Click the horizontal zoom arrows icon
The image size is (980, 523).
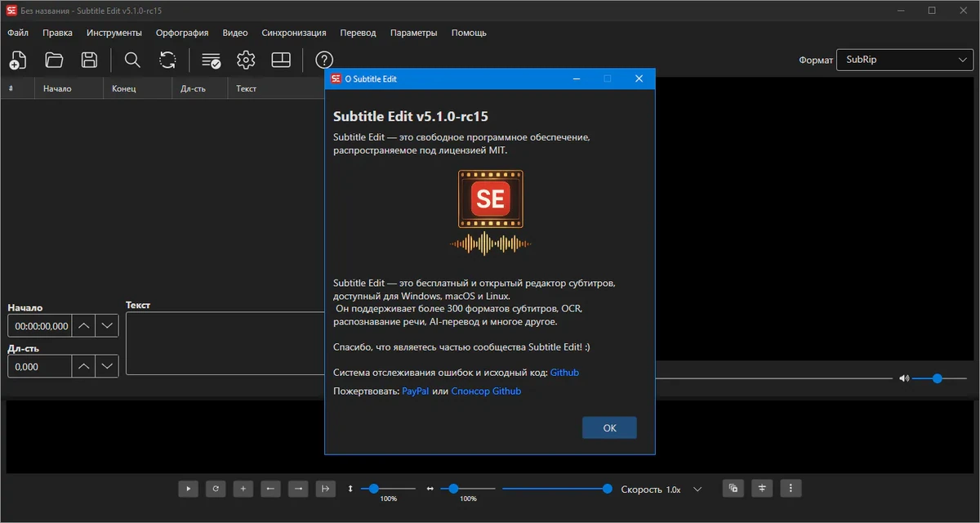[430, 489]
